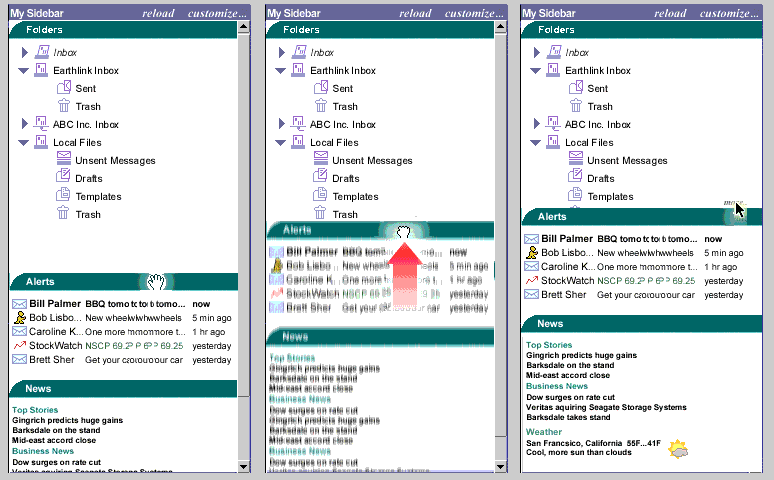Collapse Local Files in the left panel

(x=24, y=143)
